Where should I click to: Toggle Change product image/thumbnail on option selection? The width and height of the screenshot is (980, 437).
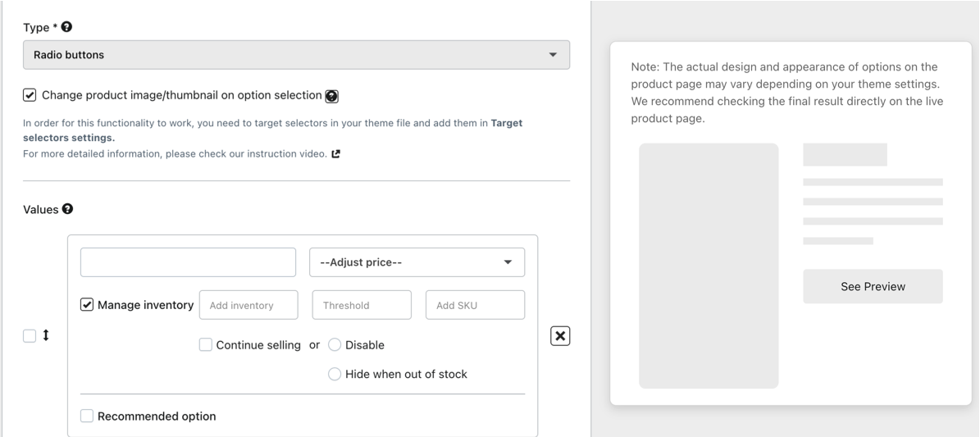click(x=30, y=95)
